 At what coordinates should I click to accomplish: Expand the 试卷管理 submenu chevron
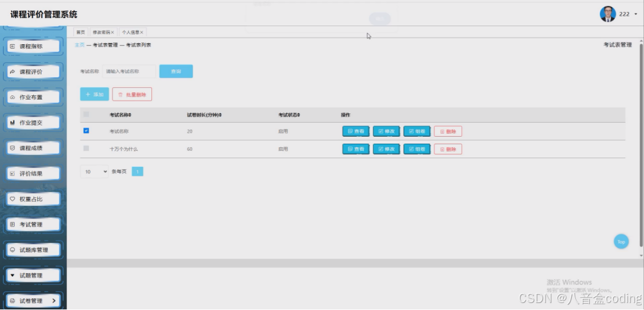pyautogui.click(x=54, y=301)
